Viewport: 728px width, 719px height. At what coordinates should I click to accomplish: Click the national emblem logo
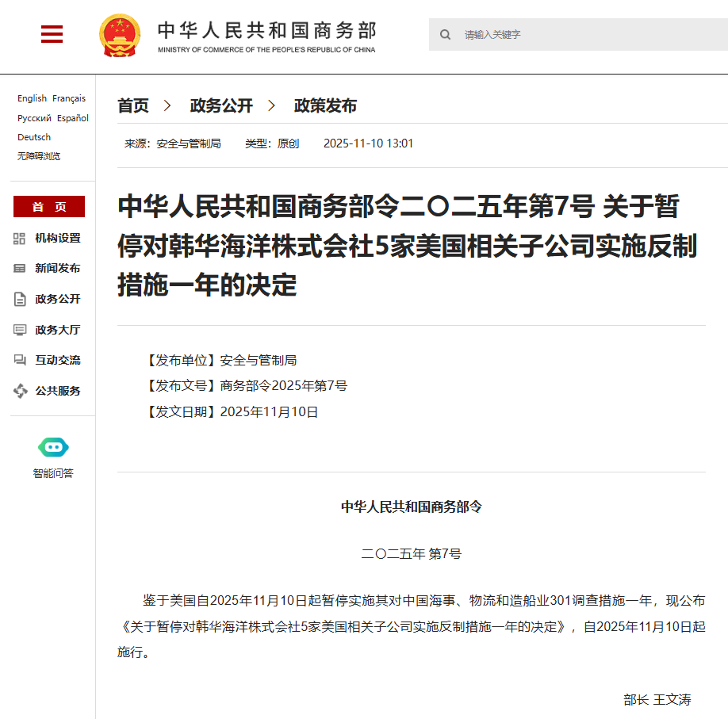pyautogui.click(x=121, y=35)
